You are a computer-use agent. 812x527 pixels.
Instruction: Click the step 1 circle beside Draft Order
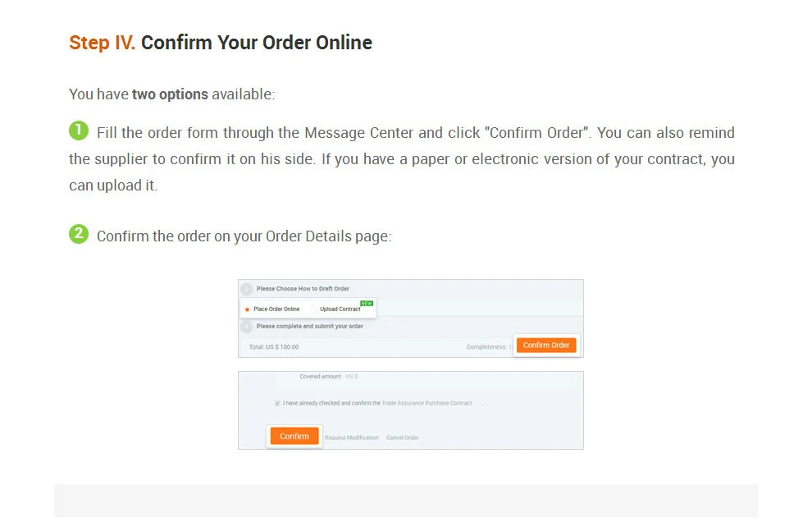tap(247, 289)
